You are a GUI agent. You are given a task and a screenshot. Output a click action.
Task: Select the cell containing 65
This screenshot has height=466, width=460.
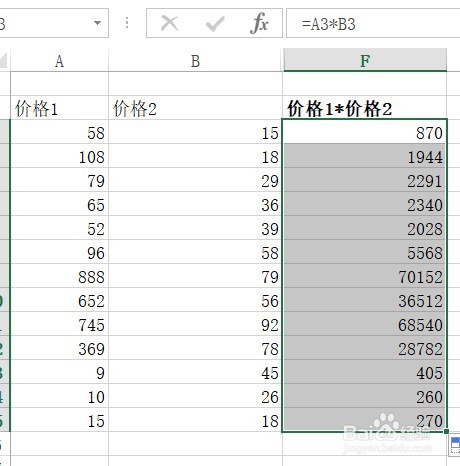59,204
